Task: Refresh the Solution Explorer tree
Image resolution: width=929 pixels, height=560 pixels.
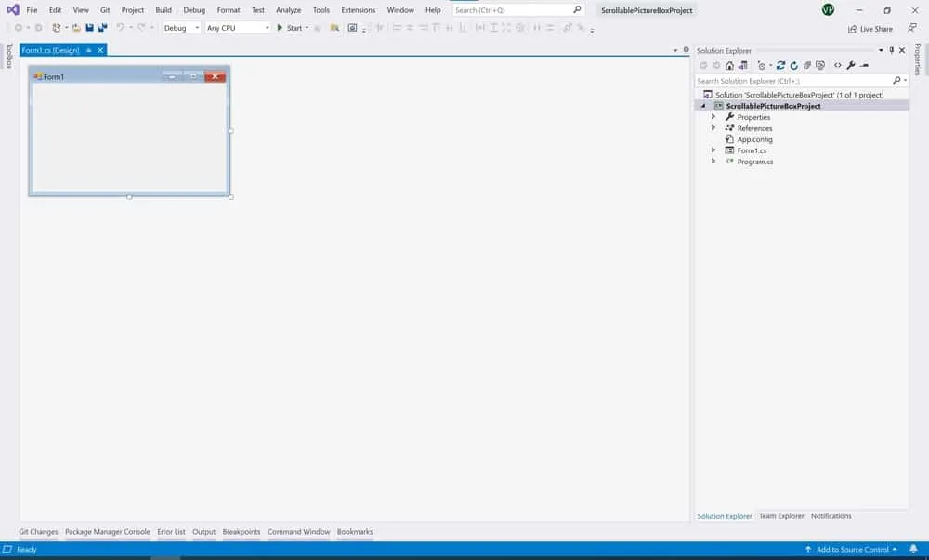Action: [x=794, y=65]
